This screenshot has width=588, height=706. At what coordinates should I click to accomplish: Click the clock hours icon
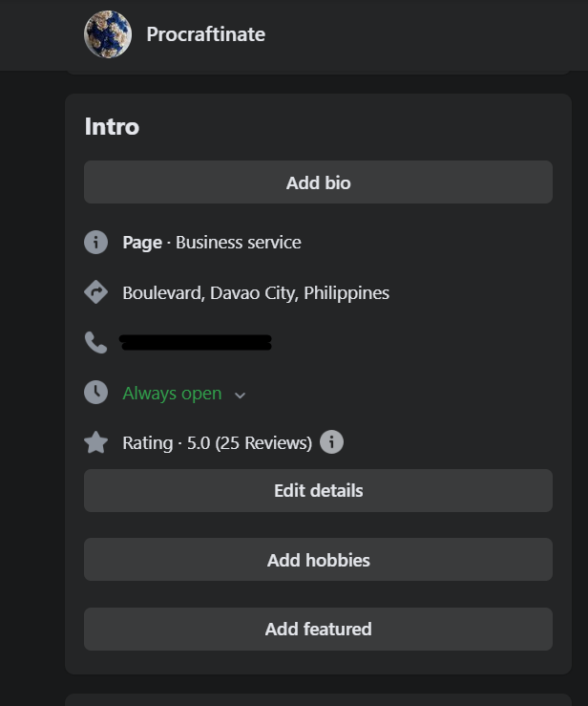96,393
